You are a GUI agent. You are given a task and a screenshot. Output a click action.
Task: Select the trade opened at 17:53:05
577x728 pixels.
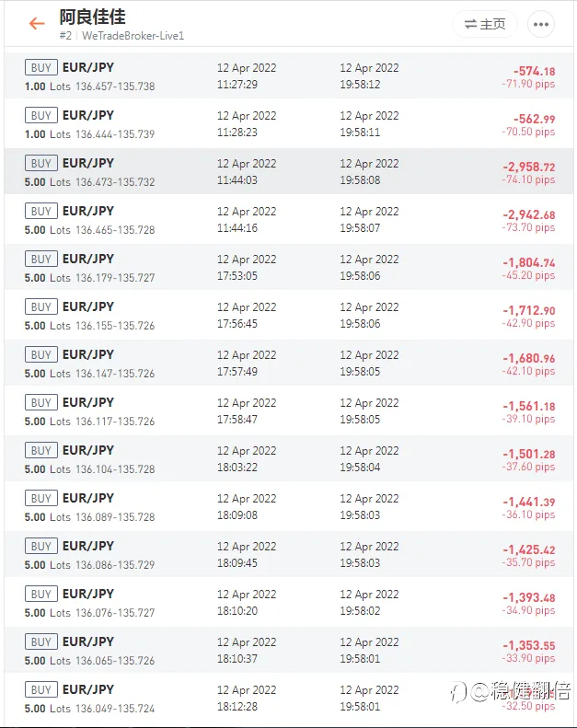click(289, 267)
